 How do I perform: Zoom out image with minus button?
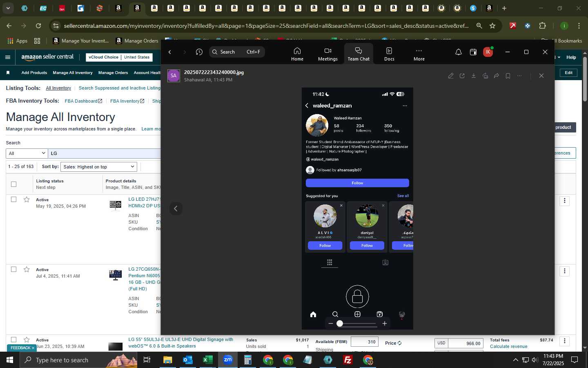click(x=331, y=323)
